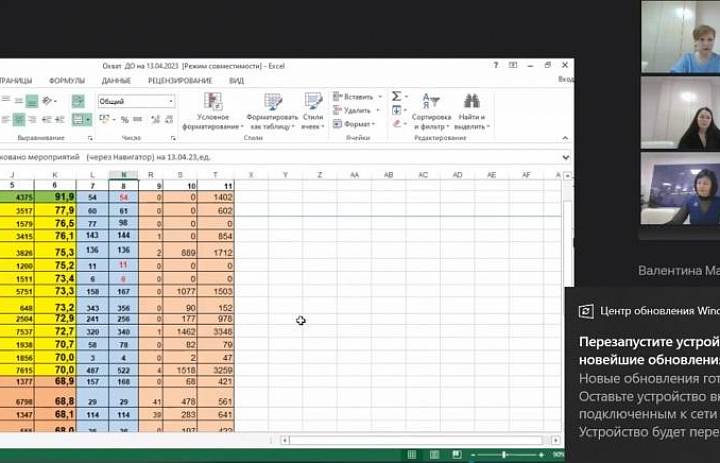Switch to Page Break Preview

456,454
